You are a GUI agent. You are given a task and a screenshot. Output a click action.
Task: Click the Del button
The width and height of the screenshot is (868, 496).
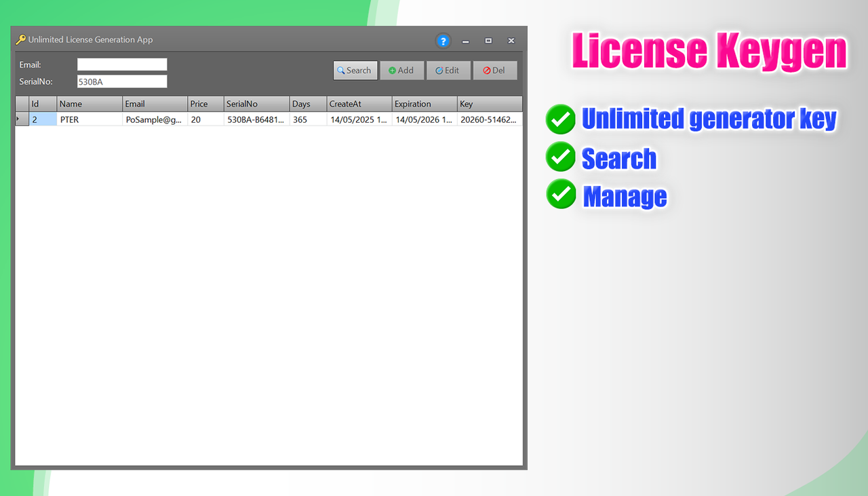495,71
